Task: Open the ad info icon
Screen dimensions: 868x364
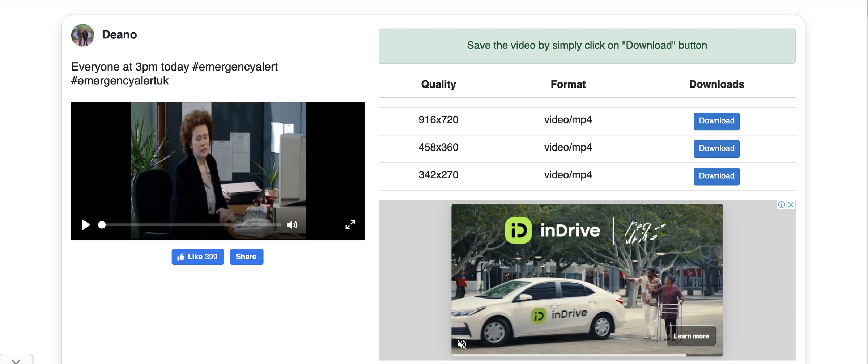Action: (781, 205)
